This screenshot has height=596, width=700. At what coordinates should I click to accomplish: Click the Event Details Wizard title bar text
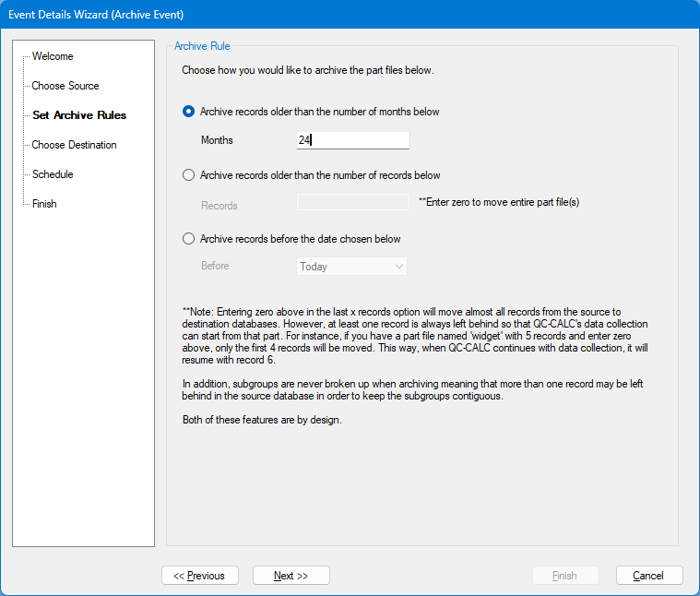[x=96, y=14]
